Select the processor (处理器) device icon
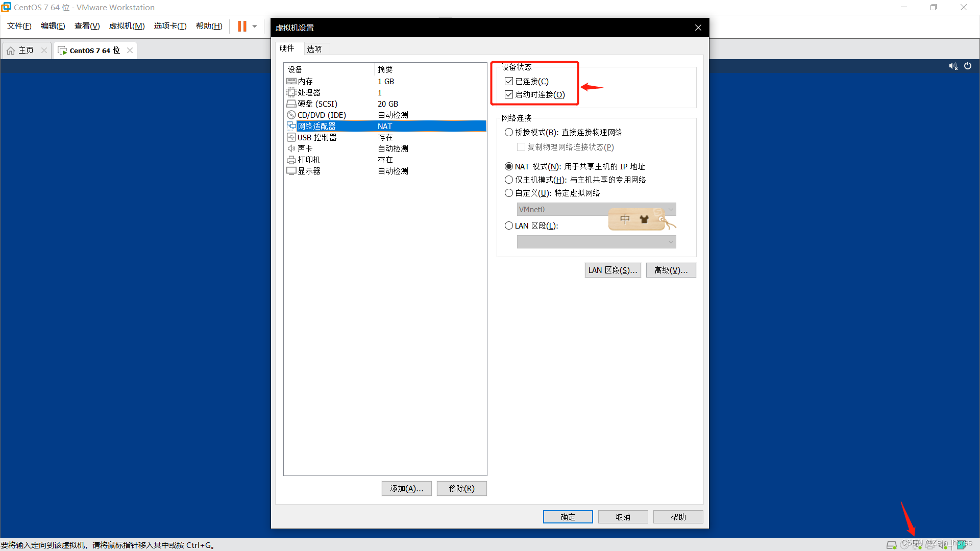Screen dimensions: 980x551 coord(291,92)
